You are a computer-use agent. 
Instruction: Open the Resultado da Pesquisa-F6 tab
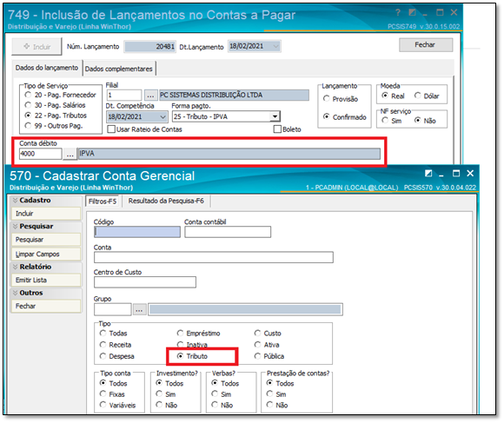[x=166, y=201]
